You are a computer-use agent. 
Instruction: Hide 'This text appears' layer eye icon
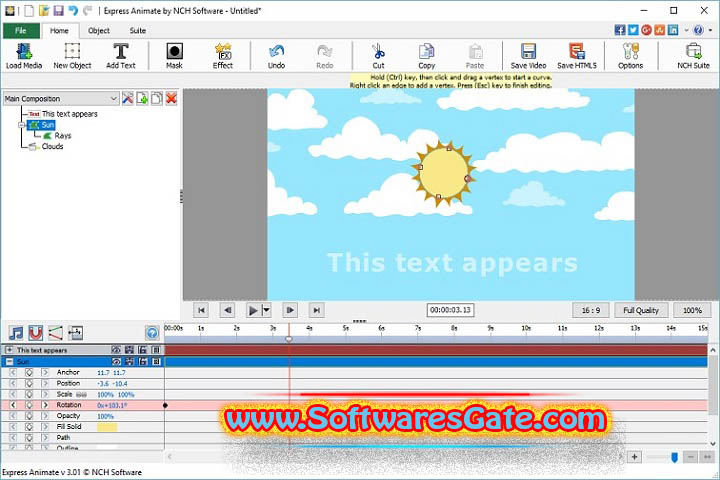(116, 350)
